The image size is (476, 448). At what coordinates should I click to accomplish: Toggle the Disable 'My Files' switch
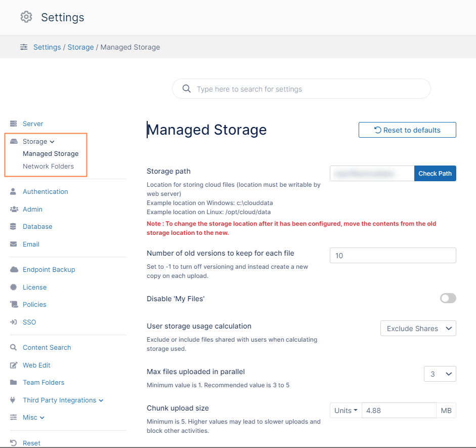[448, 299]
